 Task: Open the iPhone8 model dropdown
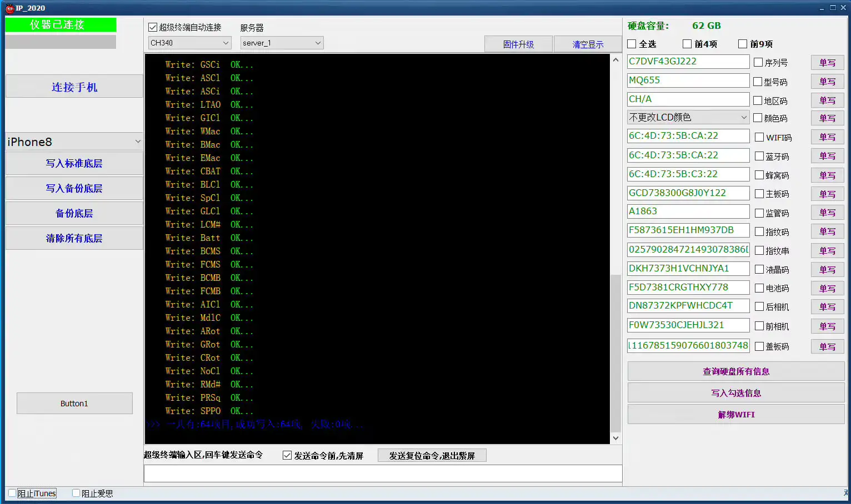[x=74, y=142]
